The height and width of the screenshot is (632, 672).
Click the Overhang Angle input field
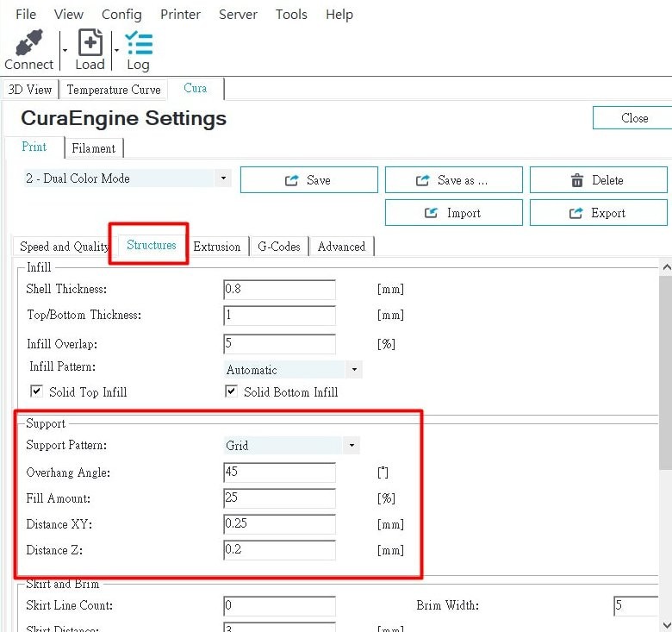pyautogui.click(x=279, y=472)
